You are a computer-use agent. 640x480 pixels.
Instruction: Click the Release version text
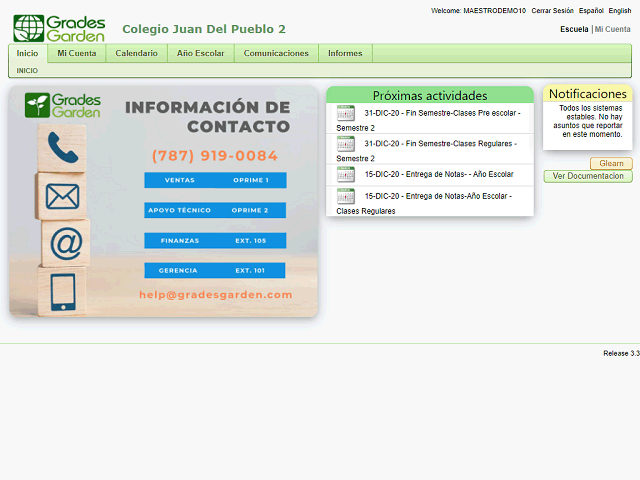click(x=621, y=353)
